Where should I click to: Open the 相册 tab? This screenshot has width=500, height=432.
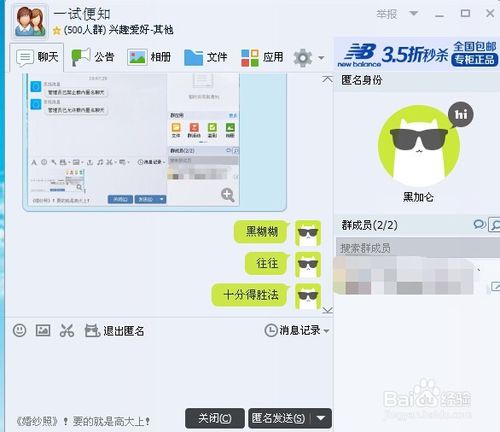click(x=149, y=57)
